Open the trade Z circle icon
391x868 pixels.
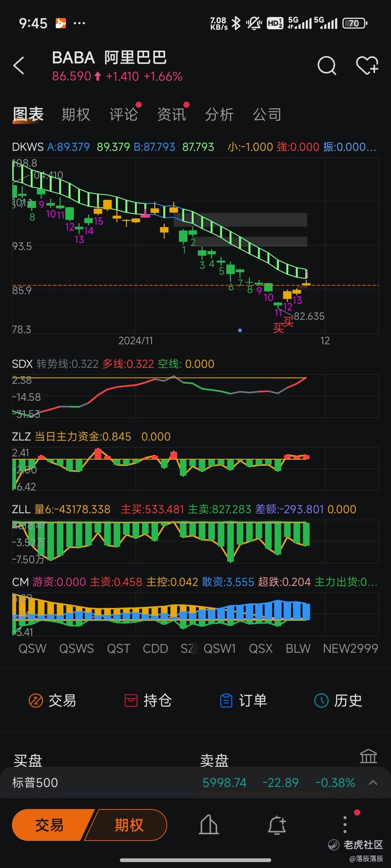(x=35, y=701)
